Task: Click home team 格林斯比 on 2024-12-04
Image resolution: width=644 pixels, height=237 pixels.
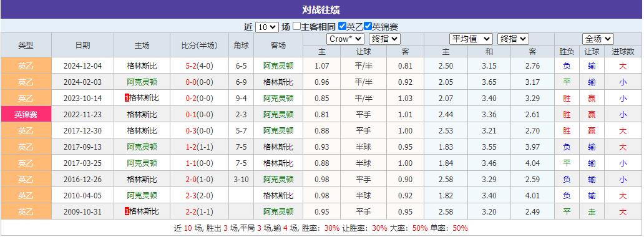Action: pyautogui.click(x=142, y=65)
